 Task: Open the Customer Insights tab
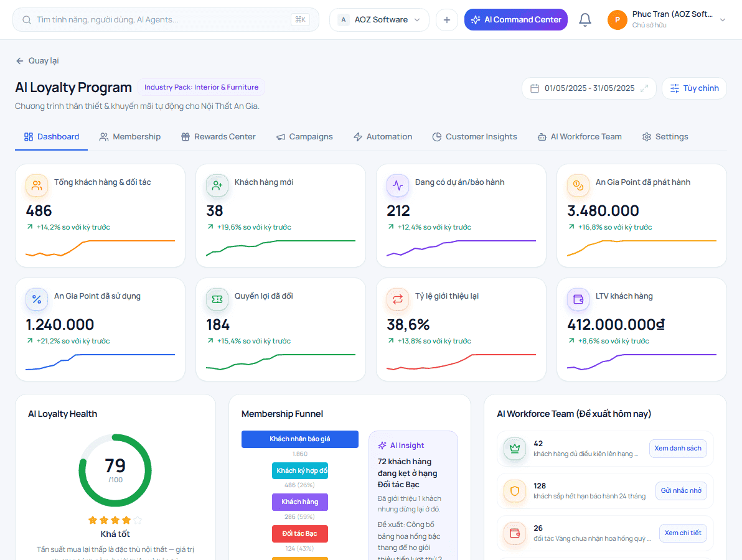pos(474,137)
